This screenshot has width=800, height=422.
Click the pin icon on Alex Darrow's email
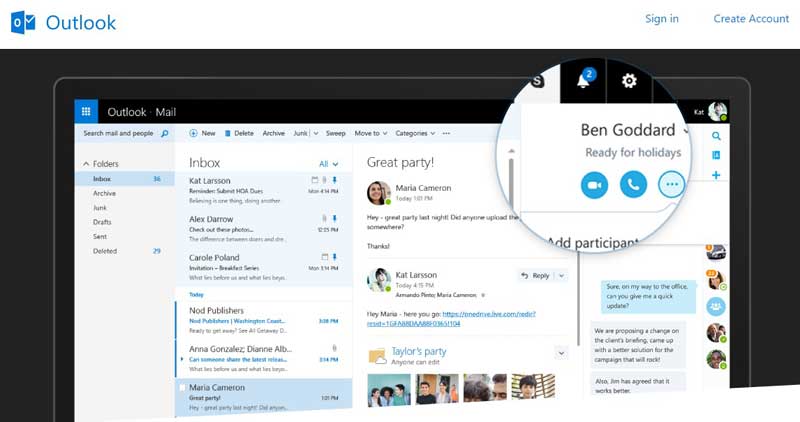click(335, 218)
